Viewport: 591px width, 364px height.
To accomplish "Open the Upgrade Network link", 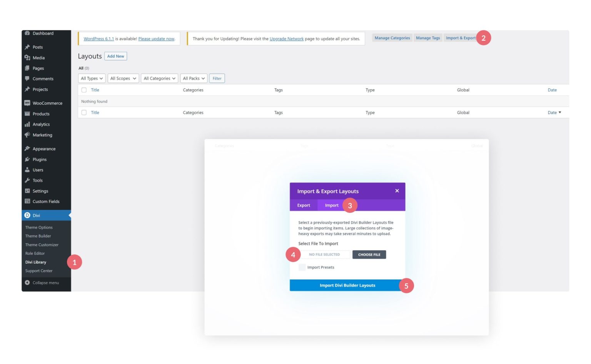I will [287, 38].
